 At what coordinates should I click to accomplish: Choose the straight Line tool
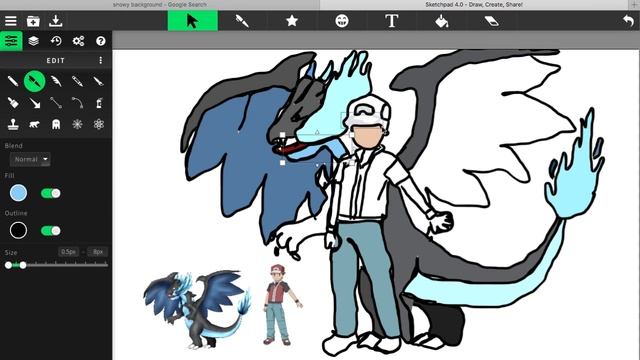[x=56, y=103]
